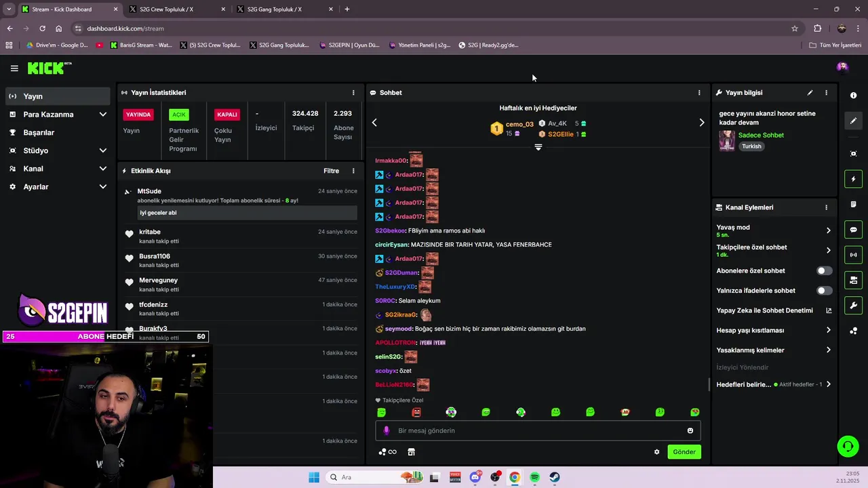Open Sohbet panel three-dot options menu
Image resolution: width=868 pixels, height=488 pixels.
[699, 93]
